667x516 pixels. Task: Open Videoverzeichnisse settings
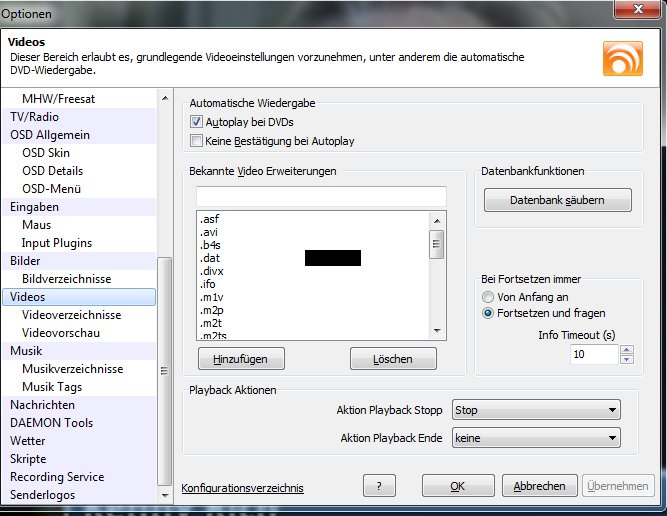point(79,315)
